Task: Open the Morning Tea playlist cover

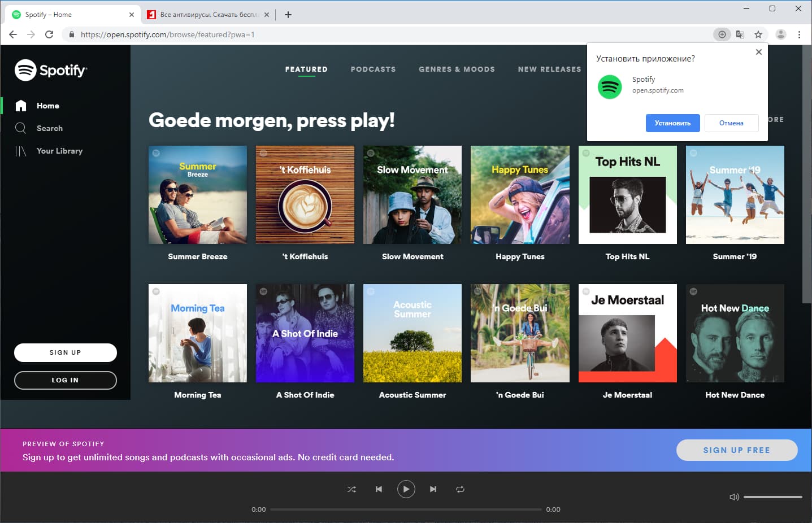Action: (x=198, y=333)
